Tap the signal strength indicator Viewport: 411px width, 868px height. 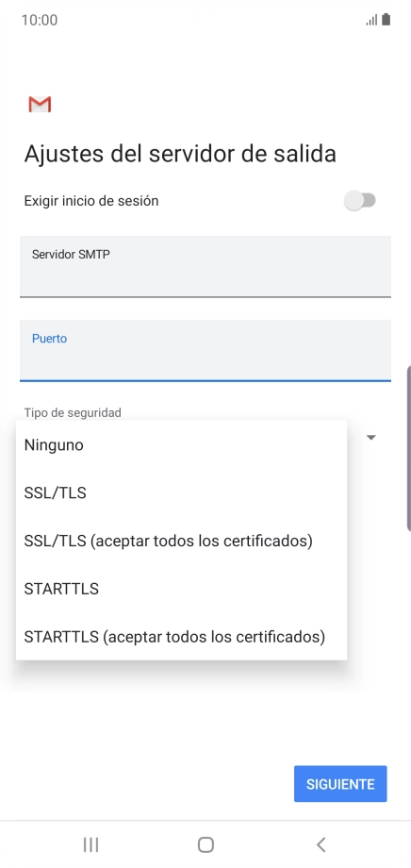coord(371,21)
